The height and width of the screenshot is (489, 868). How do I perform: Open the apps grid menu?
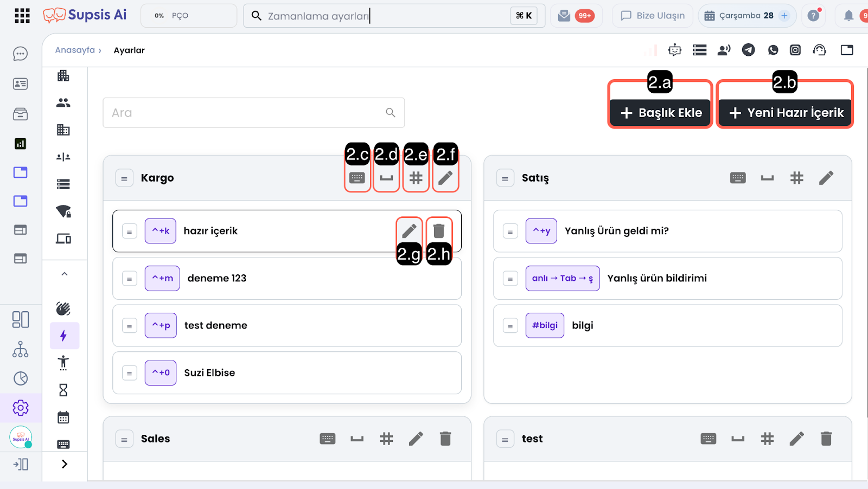pos(22,16)
